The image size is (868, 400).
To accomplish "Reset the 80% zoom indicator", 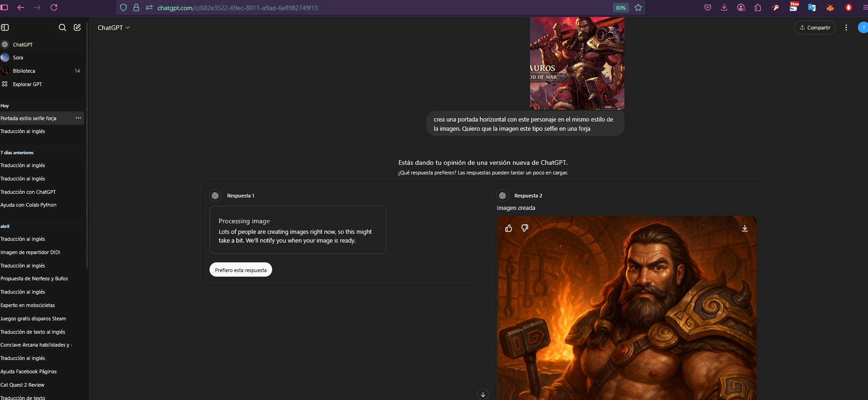I will tap(621, 8).
